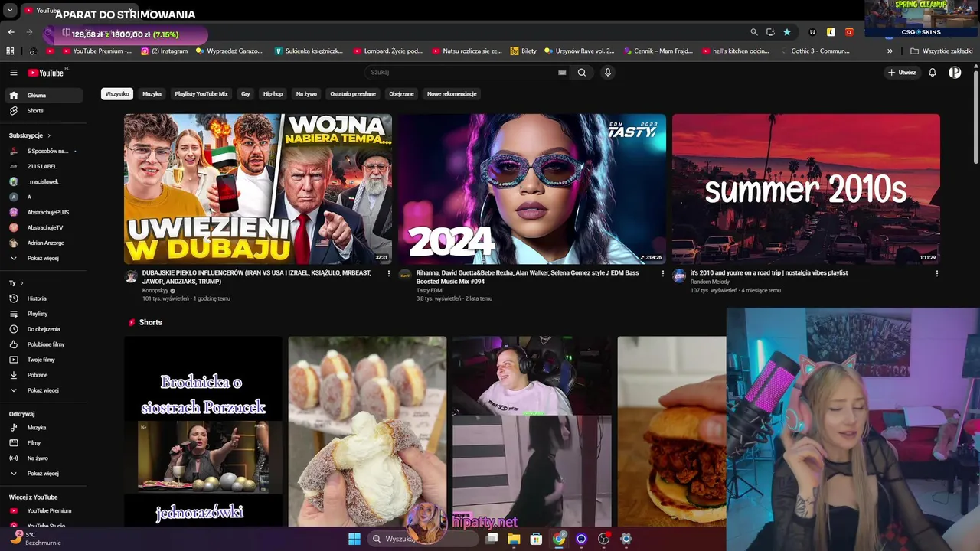980x551 pixels.
Task: Open the 5 Sposobów na... subscription
Action: [43, 151]
